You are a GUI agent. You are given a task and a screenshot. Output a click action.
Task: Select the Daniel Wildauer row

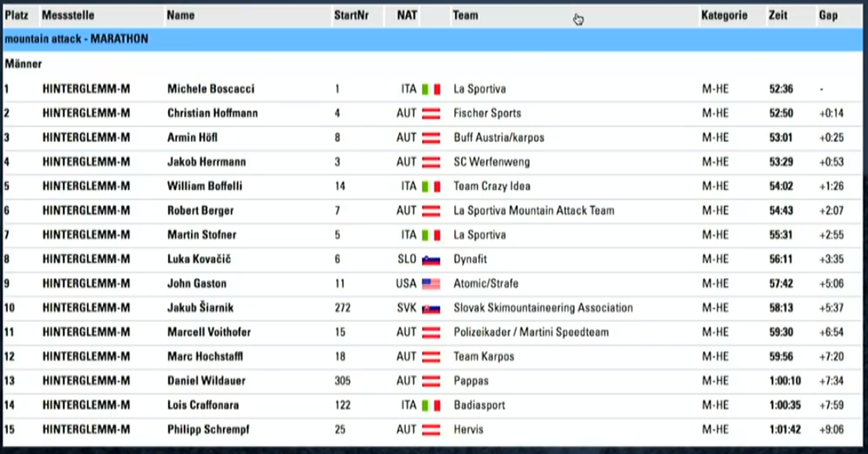432,382
